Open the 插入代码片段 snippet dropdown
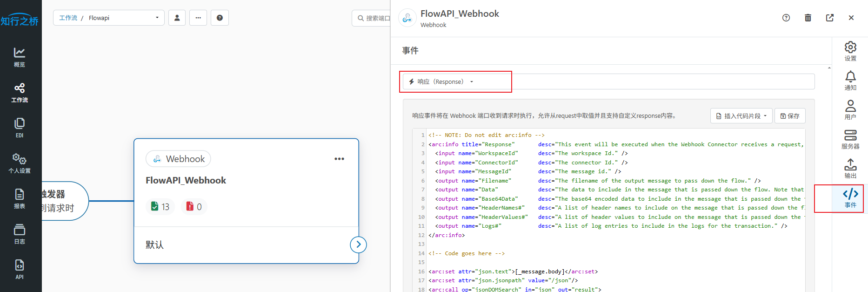868x292 pixels. 741,116
